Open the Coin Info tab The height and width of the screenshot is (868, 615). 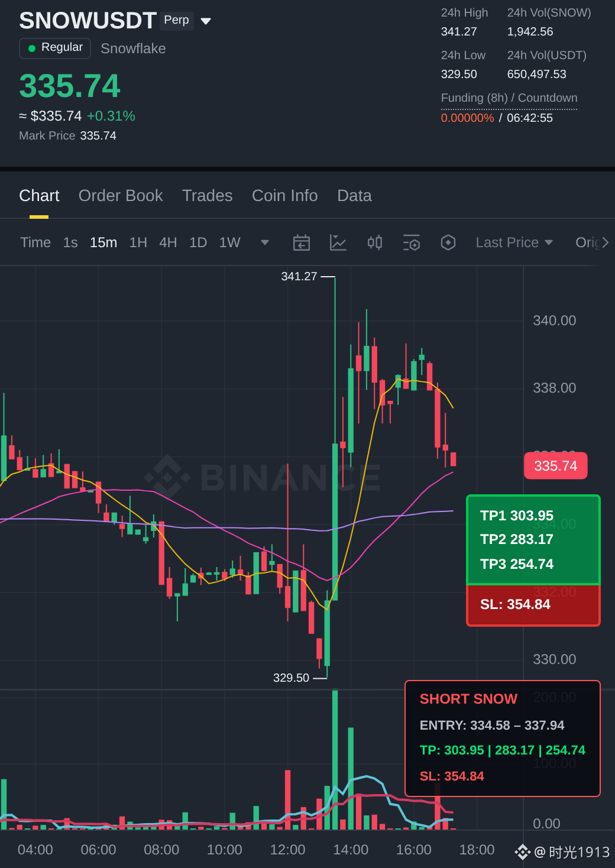[x=284, y=196]
